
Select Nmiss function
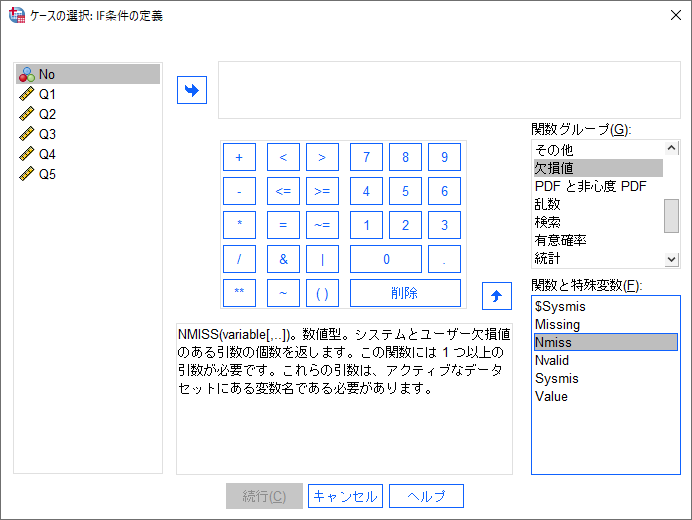tap(606, 342)
